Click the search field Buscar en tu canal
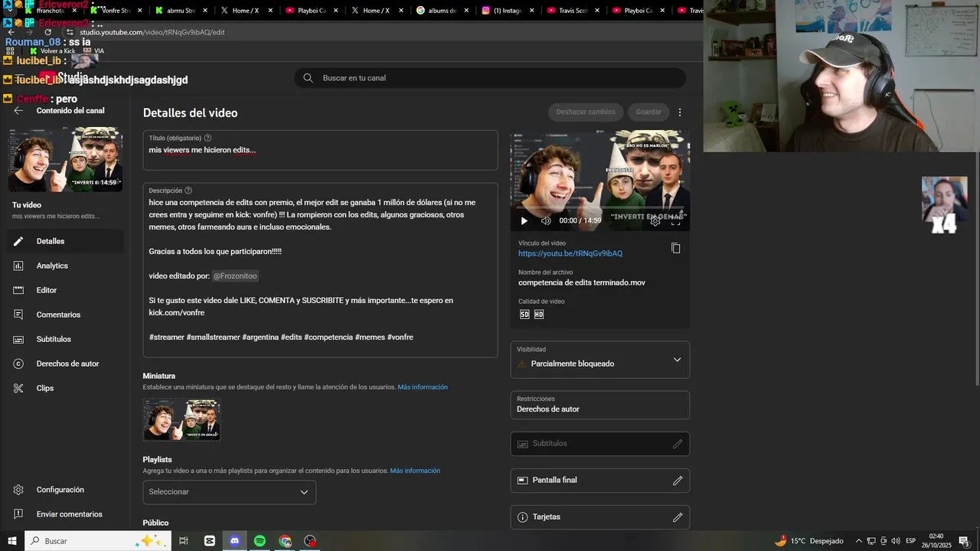Image resolution: width=980 pixels, height=551 pixels. 490,78
